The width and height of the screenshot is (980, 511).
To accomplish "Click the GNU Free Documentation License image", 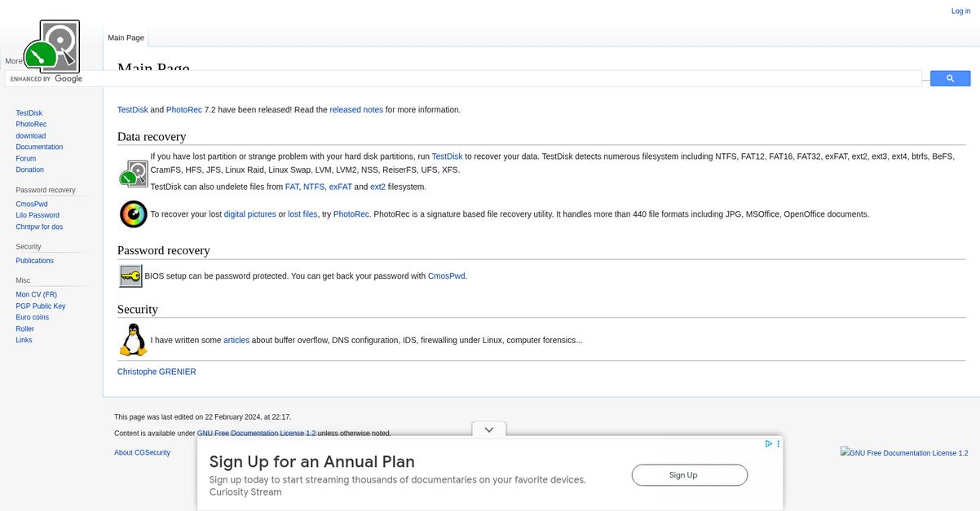I will pos(904,452).
